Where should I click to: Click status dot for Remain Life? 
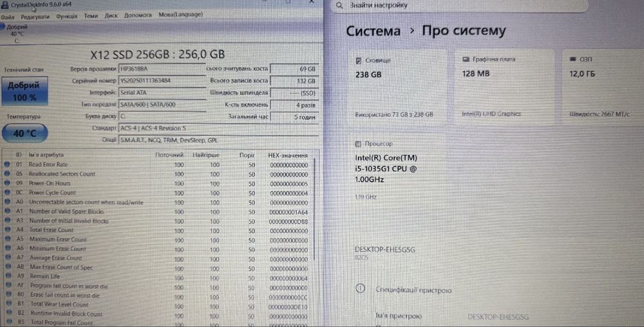click(x=8, y=275)
